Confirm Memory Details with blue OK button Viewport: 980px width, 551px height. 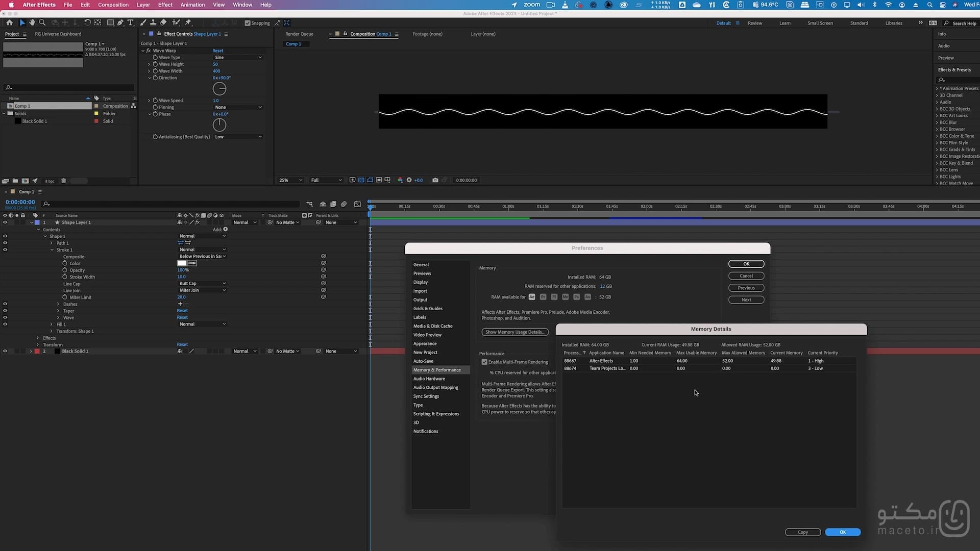(x=843, y=532)
